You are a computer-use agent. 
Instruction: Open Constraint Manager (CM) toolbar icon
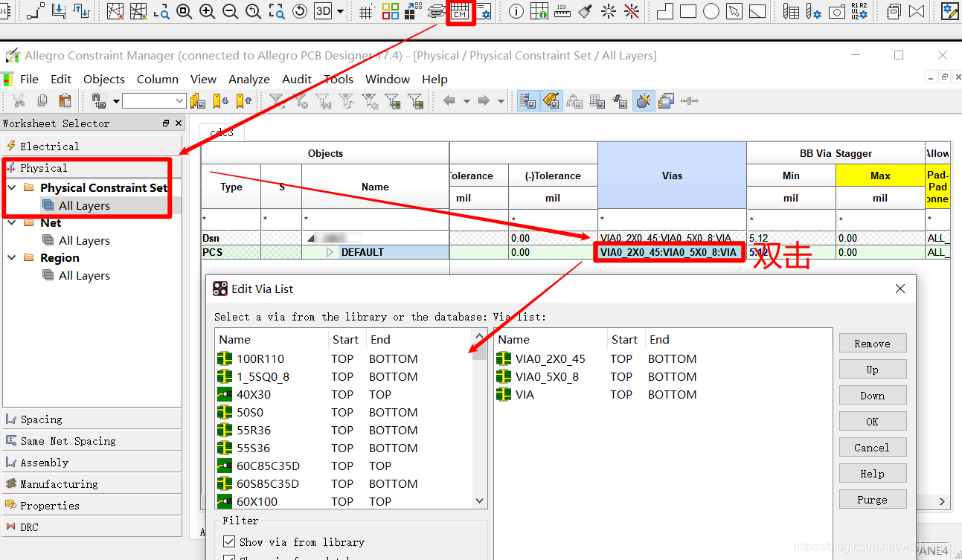pos(461,12)
